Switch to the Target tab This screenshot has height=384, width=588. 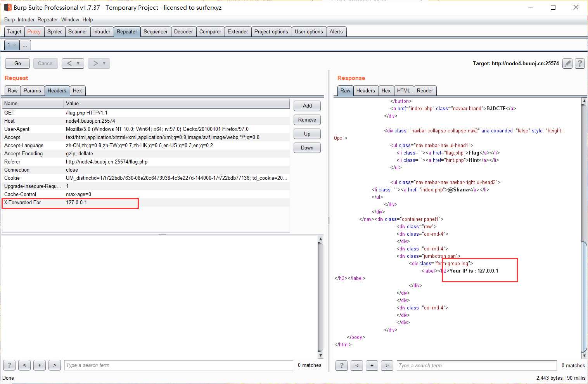(14, 31)
